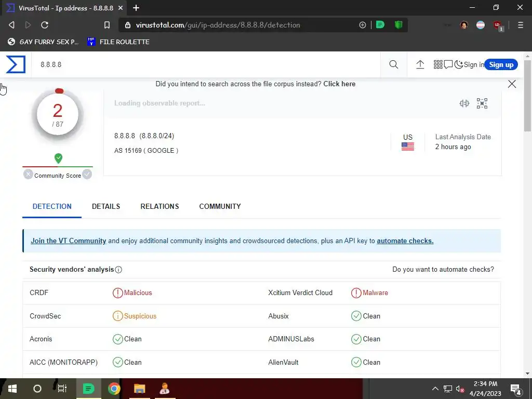Click the Abusix vendor name
Screen dimensions: 532x399
278,316
